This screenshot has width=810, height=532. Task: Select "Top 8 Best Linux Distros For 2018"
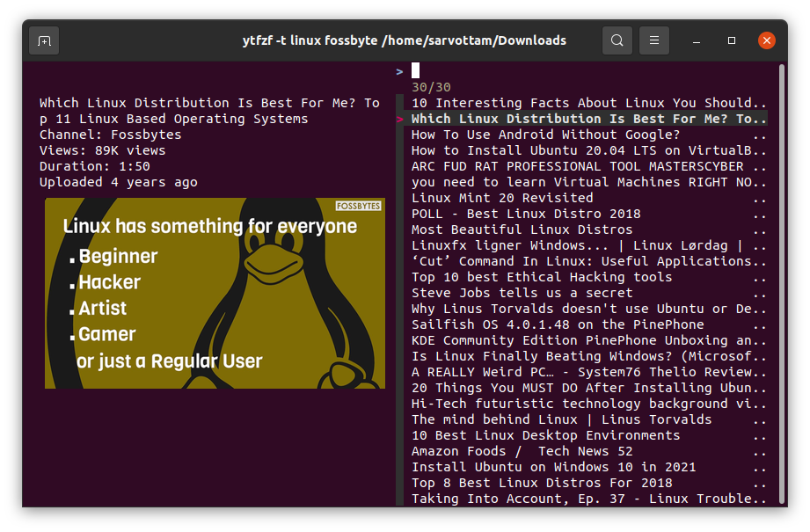pos(542,483)
